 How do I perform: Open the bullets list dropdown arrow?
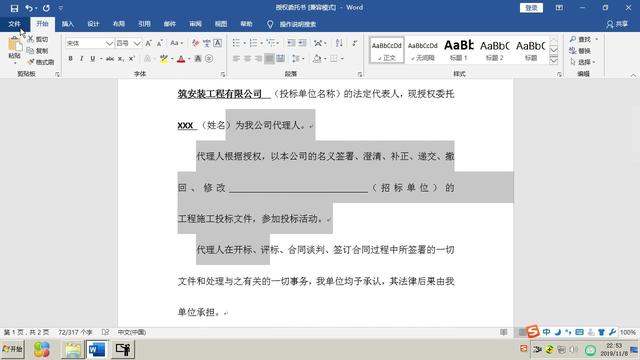[x=244, y=43]
